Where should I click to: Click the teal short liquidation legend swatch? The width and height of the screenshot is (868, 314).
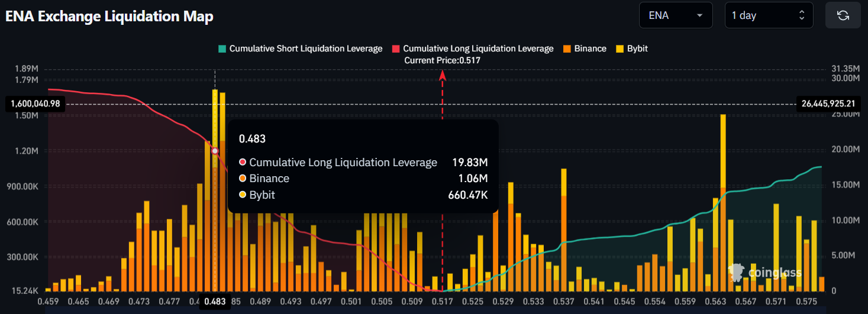pos(222,48)
